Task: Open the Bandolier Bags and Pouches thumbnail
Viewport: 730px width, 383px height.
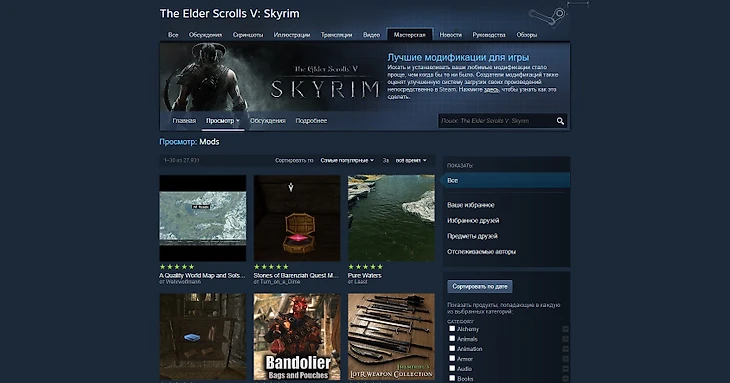Action: tap(297, 336)
